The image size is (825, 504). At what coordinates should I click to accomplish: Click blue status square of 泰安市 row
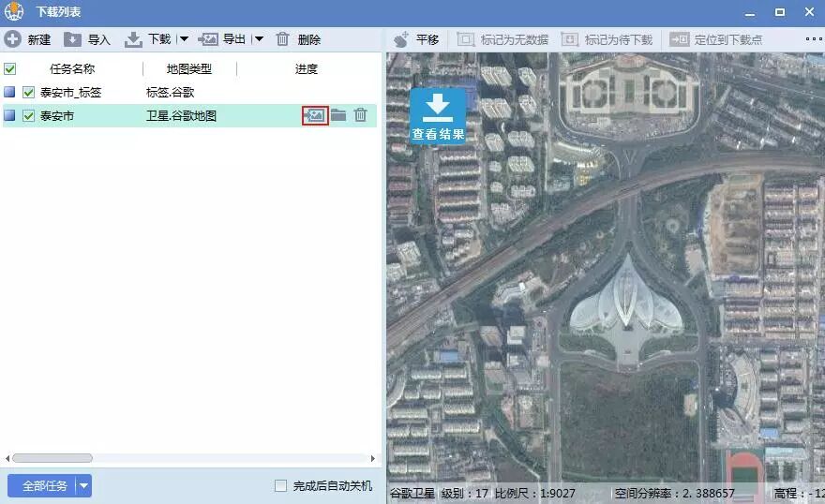point(9,115)
